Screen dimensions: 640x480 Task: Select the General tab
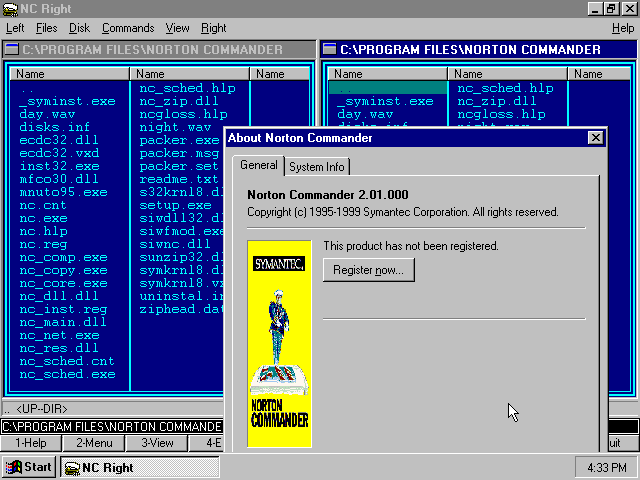click(258, 165)
